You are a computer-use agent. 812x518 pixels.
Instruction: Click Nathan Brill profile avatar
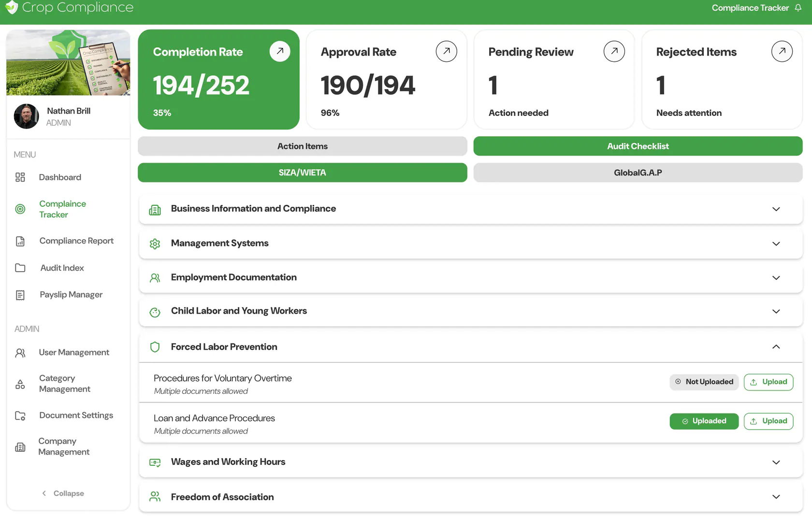(27, 116)
